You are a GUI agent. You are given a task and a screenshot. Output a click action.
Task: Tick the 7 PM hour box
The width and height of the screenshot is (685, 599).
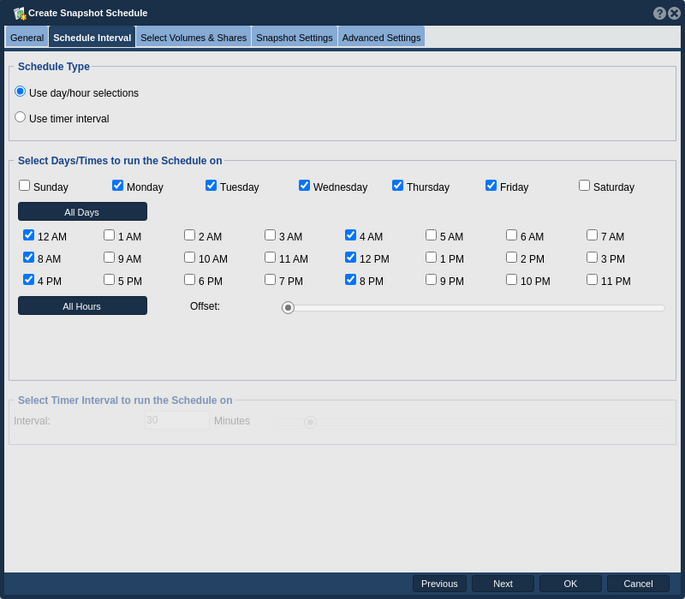[x=270, y=280]
